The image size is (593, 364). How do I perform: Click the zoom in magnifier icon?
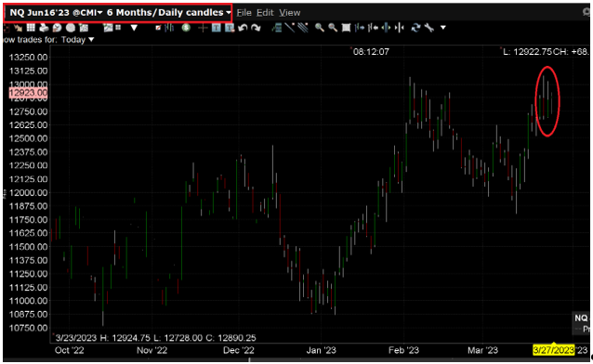coord(320,27)
